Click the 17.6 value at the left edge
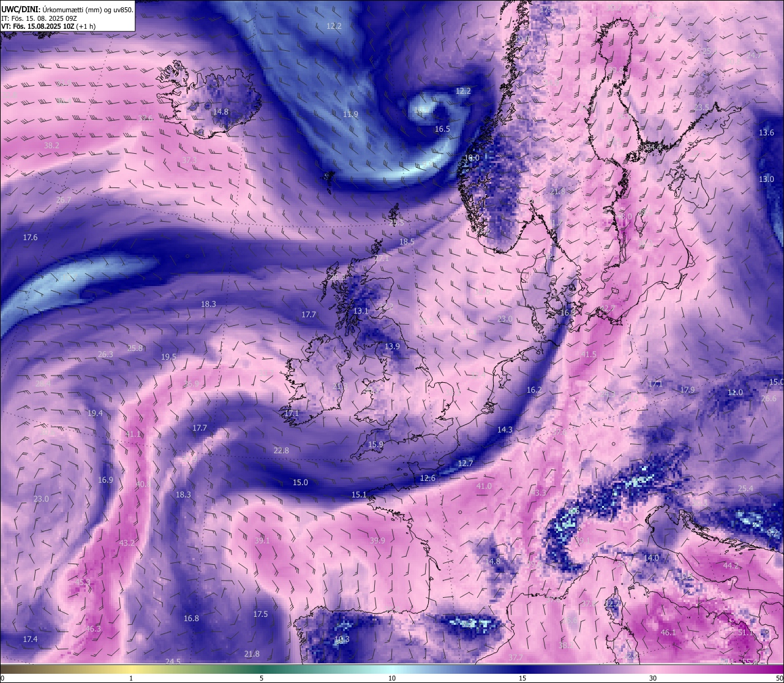 tap(30, 237)
